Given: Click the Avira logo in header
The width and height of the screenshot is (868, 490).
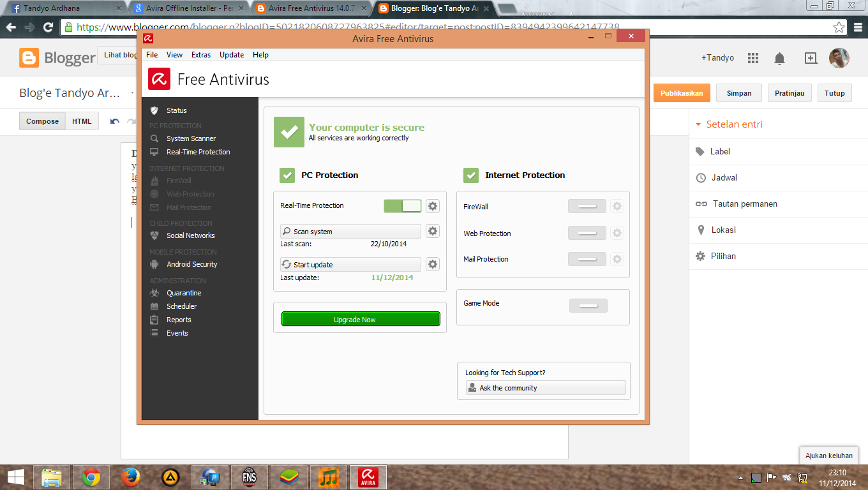Looking at the screenshot, I should (x=159, y=79).
